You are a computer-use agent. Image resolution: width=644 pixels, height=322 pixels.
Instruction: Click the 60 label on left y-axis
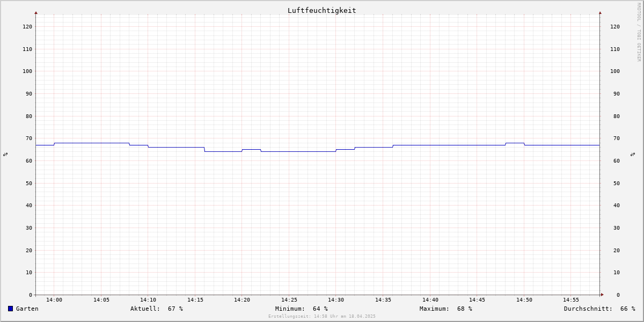(29, 160)
